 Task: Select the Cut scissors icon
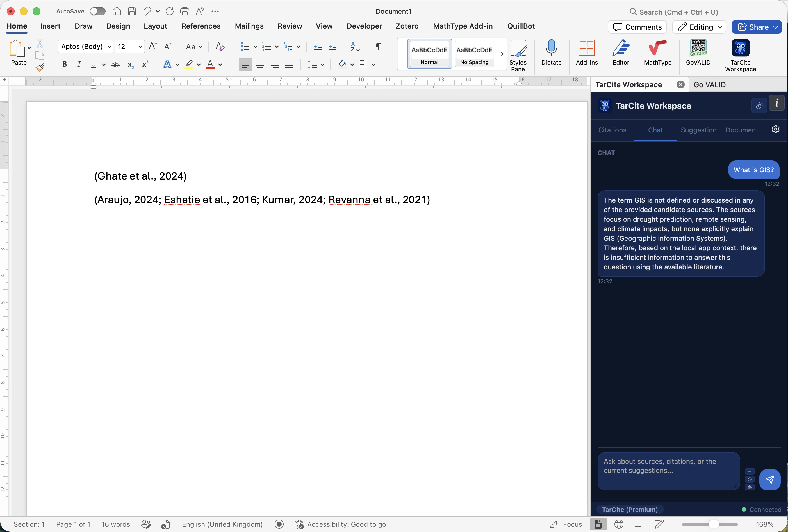[40, 44]
